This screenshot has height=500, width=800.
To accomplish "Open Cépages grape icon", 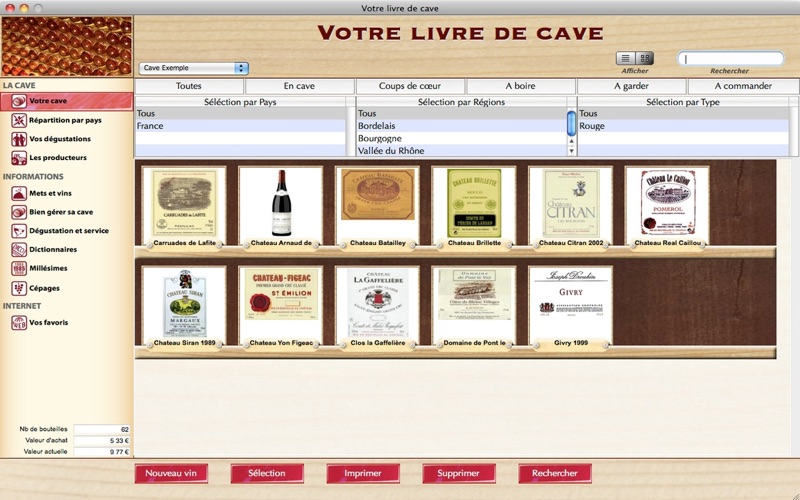I will pyautogui.click(x=19, y=288).
